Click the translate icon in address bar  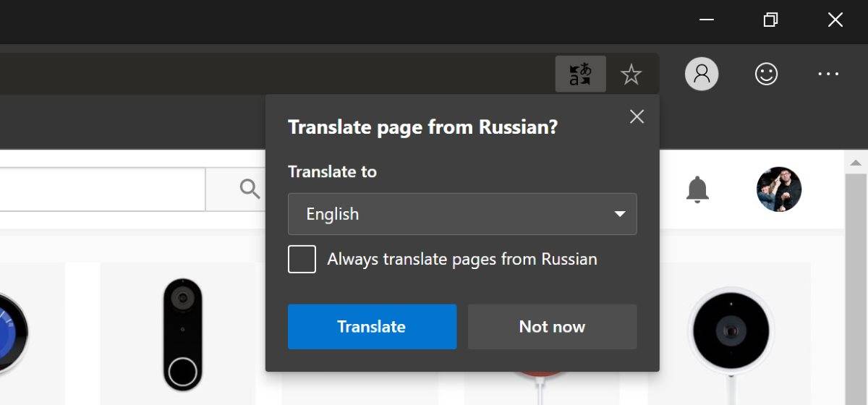pos(580,74)
